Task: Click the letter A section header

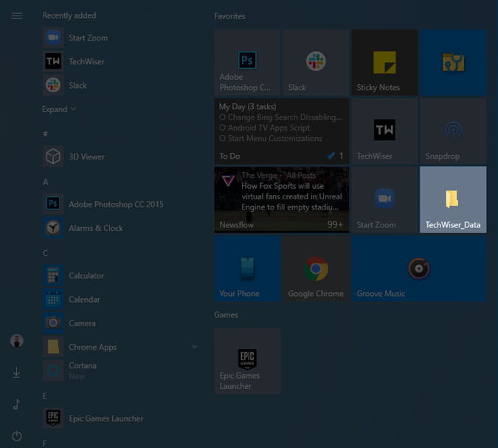Action: click(46, 182)
